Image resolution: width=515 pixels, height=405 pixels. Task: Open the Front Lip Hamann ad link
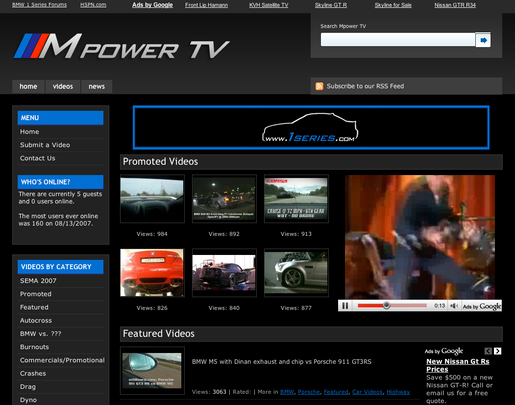207,5
